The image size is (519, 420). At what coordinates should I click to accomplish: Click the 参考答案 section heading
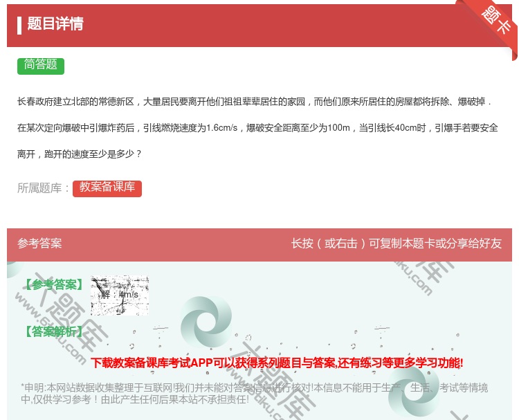click(x=39, y=244)
